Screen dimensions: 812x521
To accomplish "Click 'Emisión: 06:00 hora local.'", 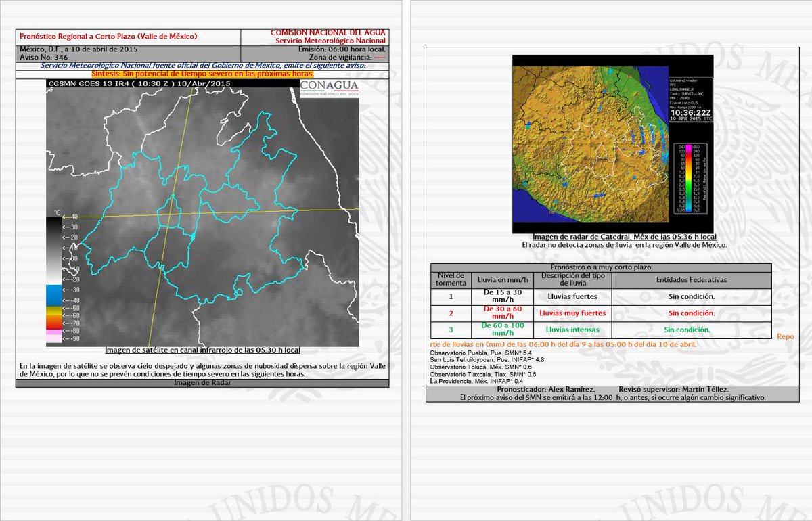I will [x=342, y=50].
